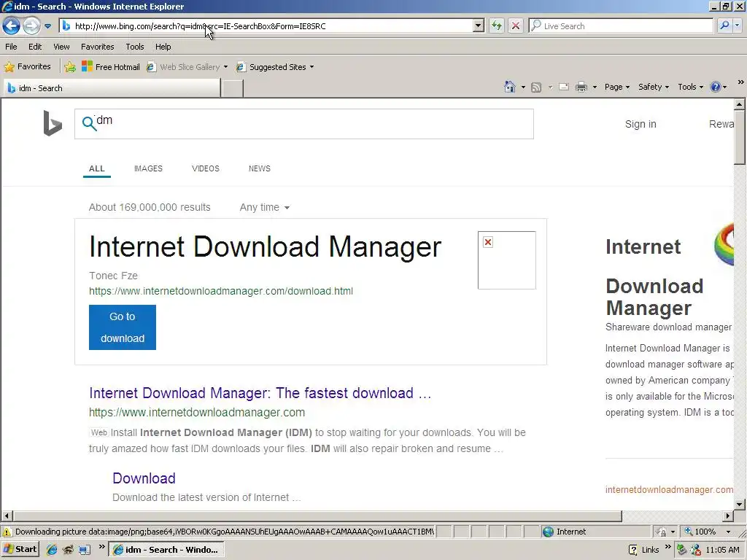Click the Print icon
The height and width of the screenshot is (560, 747).
[x=581, y=87]
